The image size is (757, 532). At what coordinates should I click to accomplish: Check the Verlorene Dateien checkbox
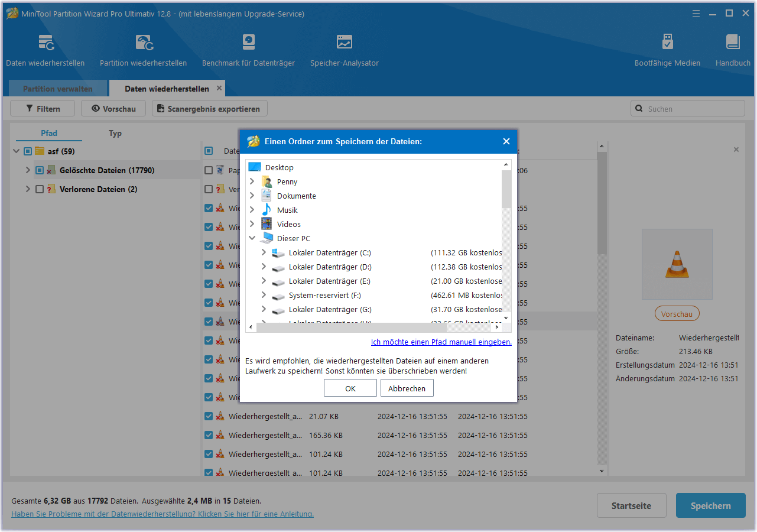pos(40,189)
